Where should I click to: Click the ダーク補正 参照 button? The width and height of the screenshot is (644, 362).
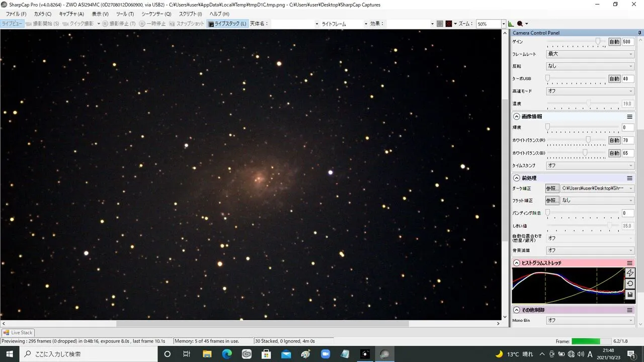[552, 189]
